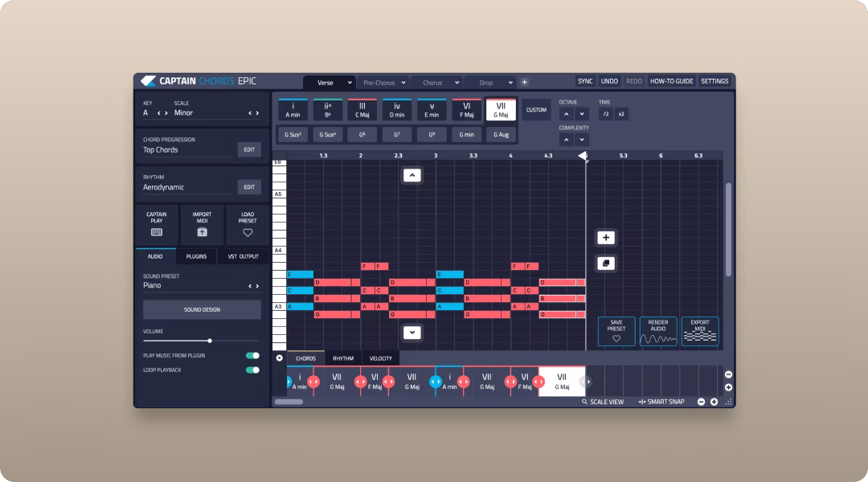Switch to previous scale
The width and height of the screenshot is (868, 482).
[x=250, y=113]
